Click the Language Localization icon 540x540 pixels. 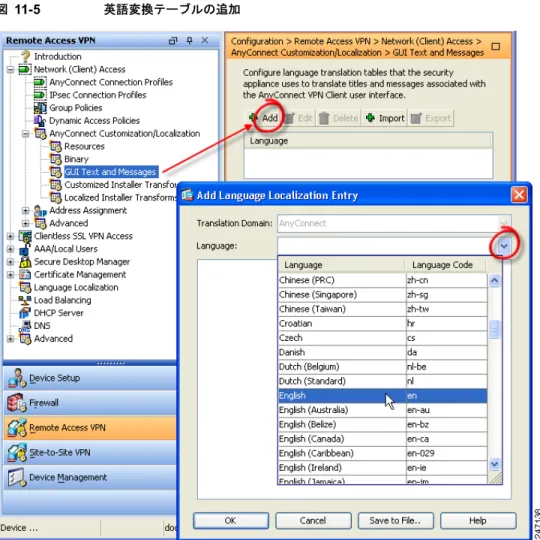(25, 287)
